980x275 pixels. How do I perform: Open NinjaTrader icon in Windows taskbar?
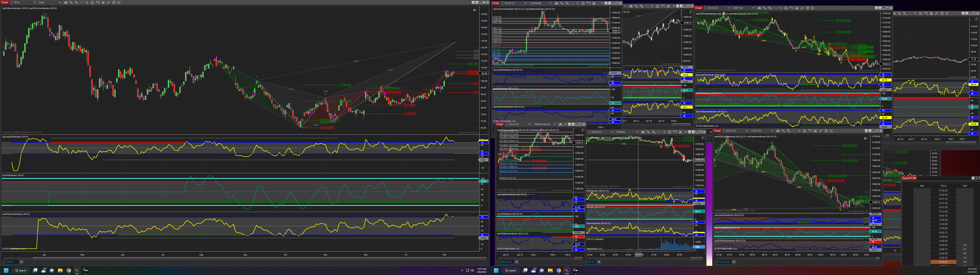[77, 270]
